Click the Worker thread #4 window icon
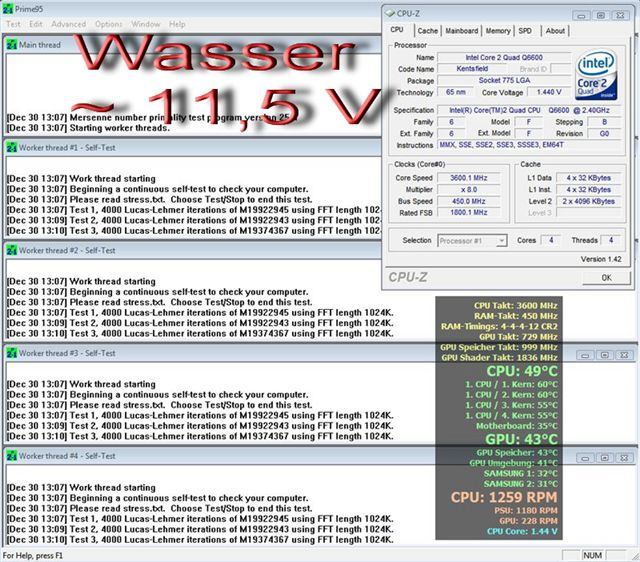This screenshot has width=640, height=562. click(11, 456)
